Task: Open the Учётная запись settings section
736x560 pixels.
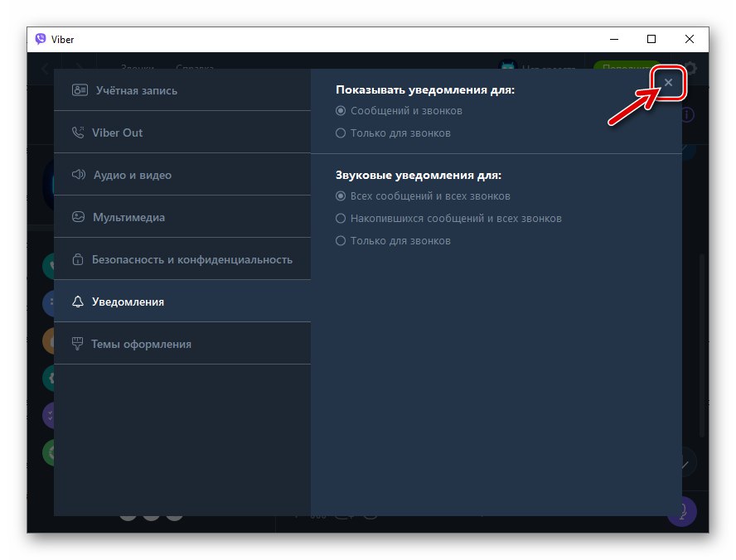Action: (x=182, y=90)
